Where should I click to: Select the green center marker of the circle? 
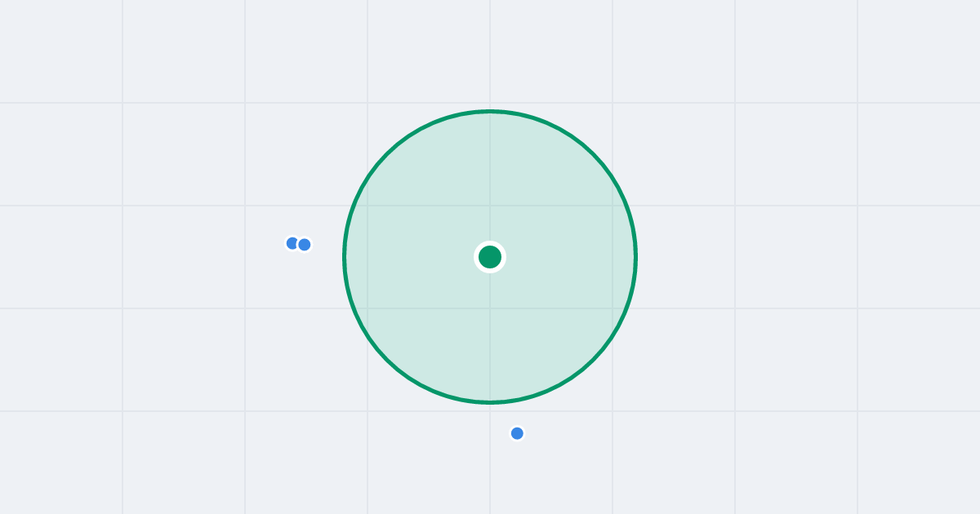tap(490, 257)
